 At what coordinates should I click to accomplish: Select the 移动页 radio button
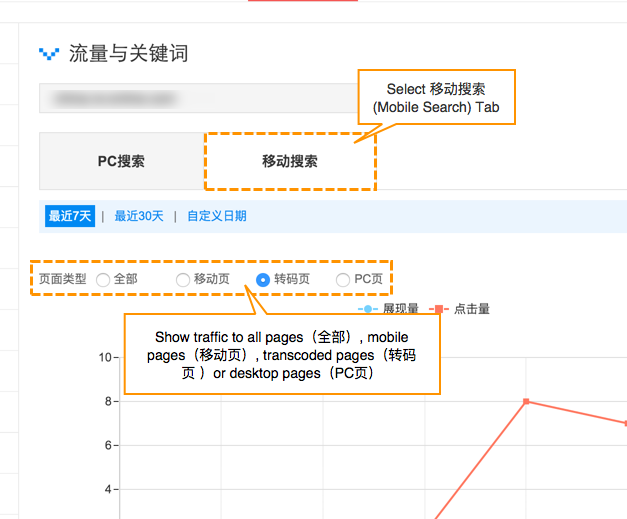pos(183,280)
